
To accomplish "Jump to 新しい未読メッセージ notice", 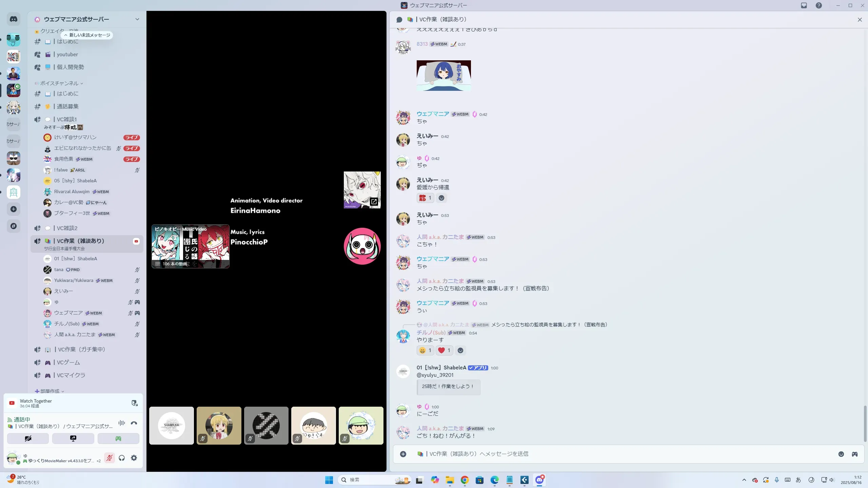I will 87,35.
